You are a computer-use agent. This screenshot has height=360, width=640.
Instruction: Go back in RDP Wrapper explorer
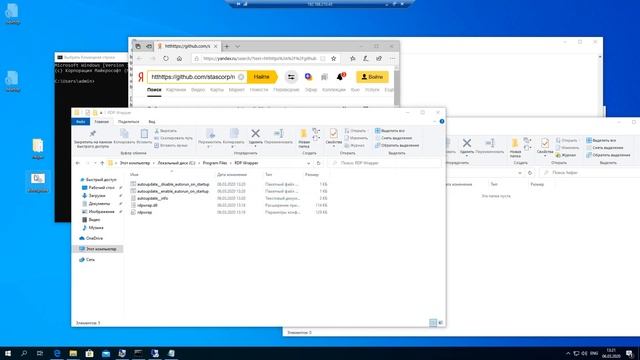tap(78, 163)
